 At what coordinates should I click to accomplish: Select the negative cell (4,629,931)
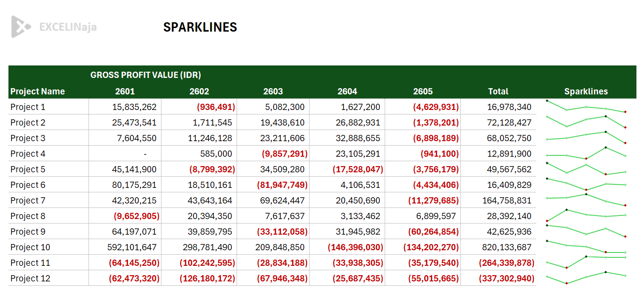click(x=423, y=107)
